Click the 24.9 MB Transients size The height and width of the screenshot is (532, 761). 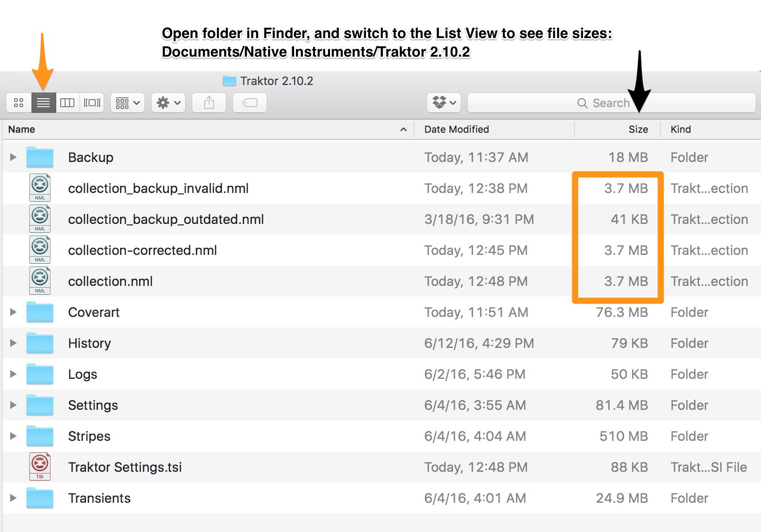(x=622, y=498)
